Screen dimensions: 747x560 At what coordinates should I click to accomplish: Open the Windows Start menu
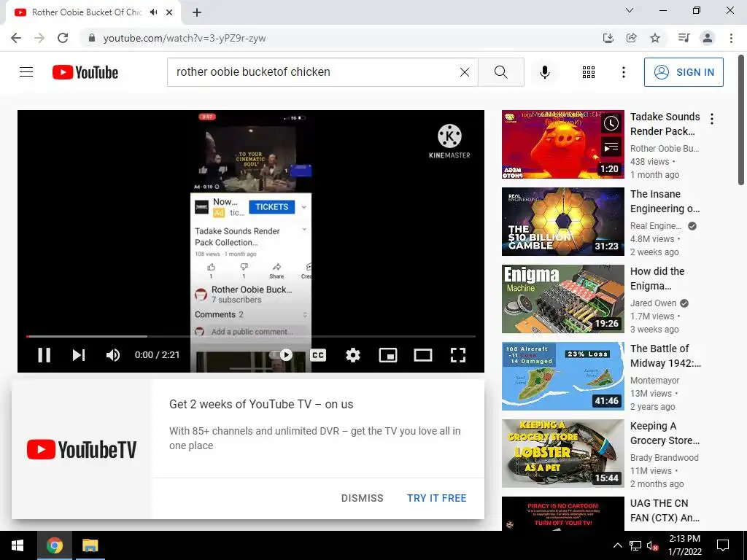pos(18,545)
